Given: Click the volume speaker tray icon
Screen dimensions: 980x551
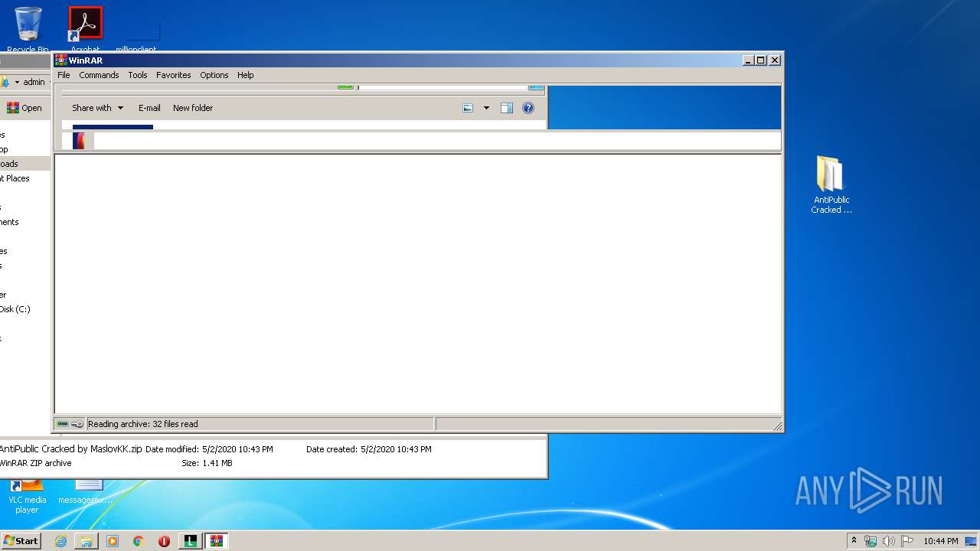Looking at the screenshot, I should (x=888, y=541).
